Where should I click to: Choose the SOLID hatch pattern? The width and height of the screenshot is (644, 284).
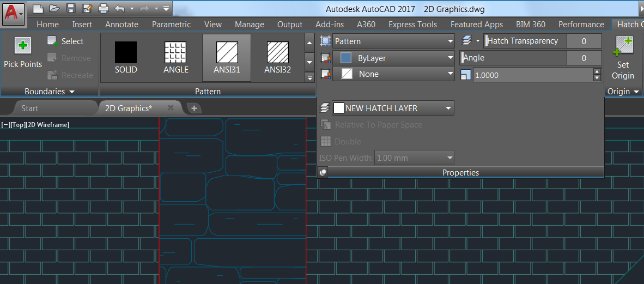126,58
